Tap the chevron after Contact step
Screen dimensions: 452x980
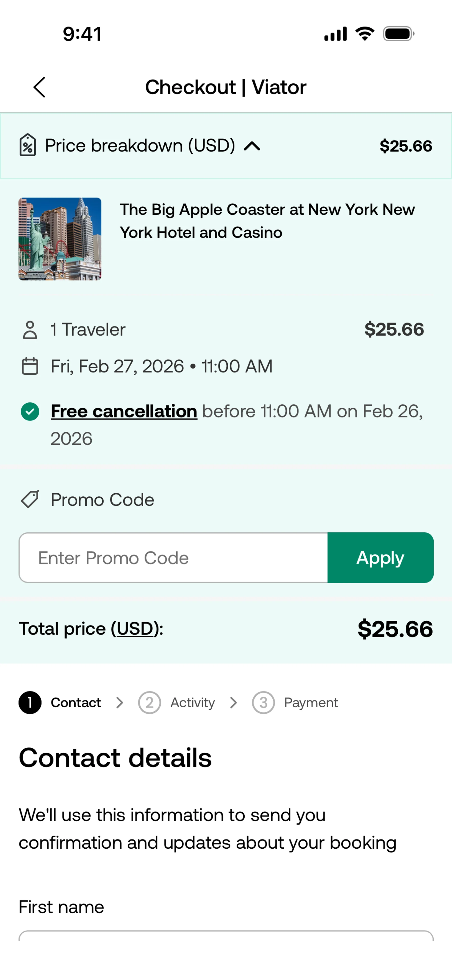tap(120, 703)
